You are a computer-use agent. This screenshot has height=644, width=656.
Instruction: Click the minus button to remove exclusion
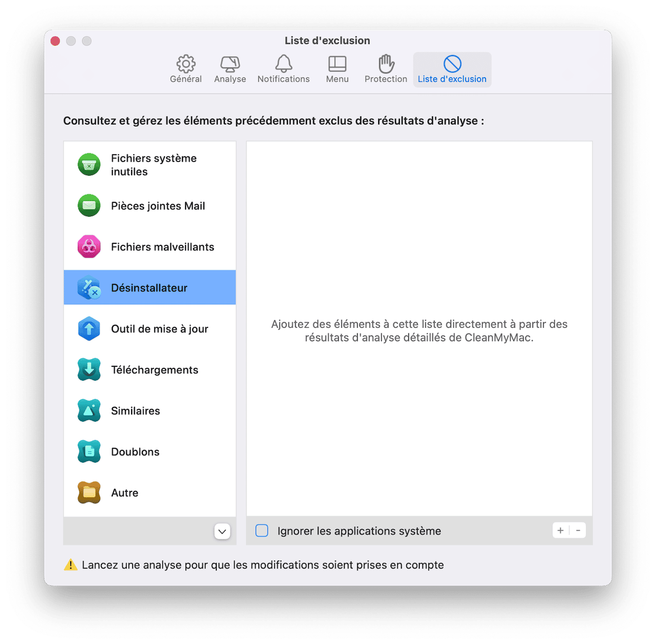[578, 531]
